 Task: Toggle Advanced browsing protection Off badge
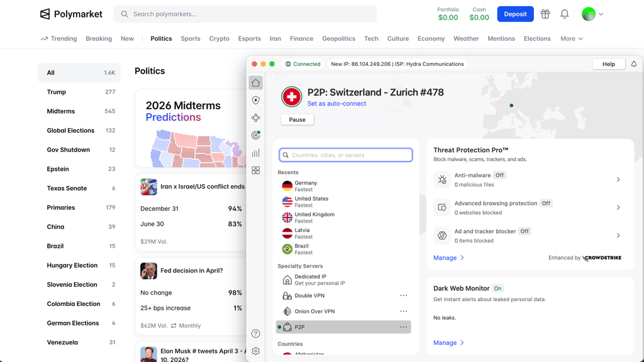546,203
